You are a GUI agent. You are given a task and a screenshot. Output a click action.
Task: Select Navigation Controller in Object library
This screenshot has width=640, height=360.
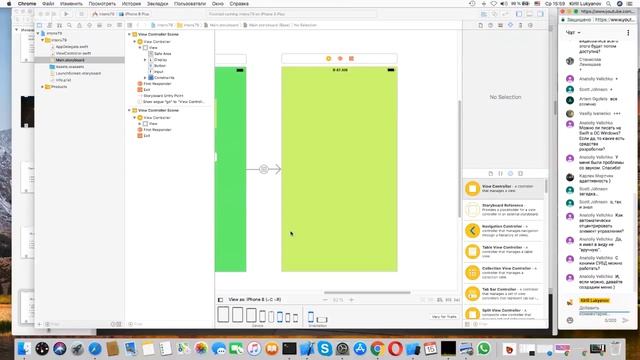504,231
